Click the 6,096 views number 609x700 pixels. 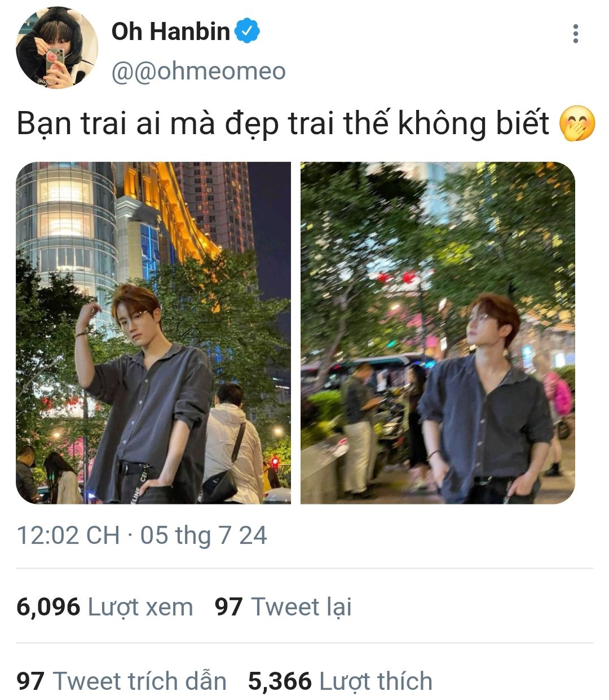pos(48,607)
